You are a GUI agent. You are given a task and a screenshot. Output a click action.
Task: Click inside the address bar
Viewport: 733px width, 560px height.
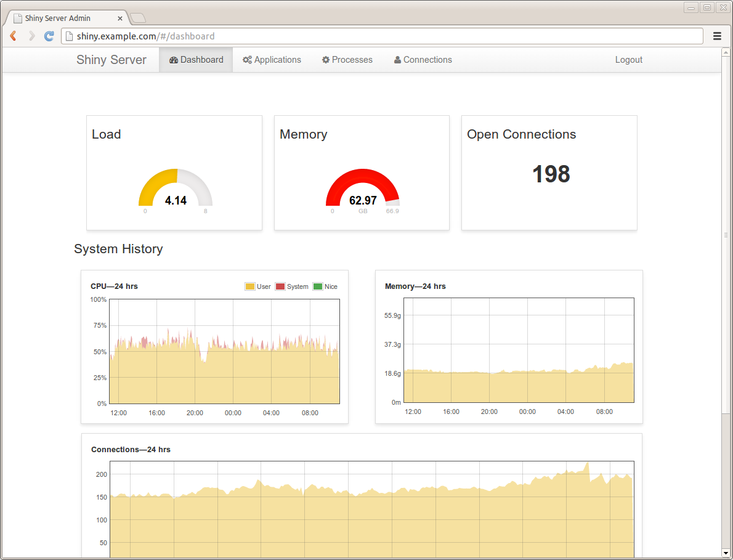click(246, 36)
